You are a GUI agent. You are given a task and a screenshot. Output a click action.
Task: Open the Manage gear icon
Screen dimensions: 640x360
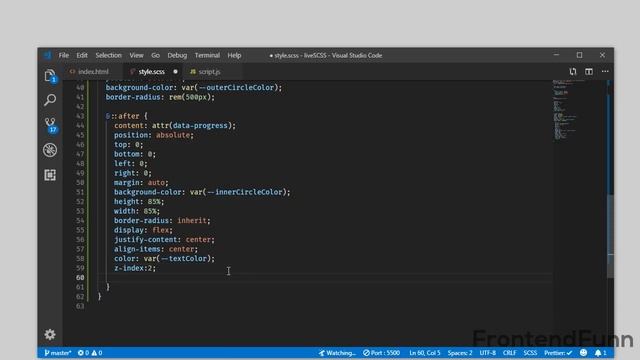point(50,335)
